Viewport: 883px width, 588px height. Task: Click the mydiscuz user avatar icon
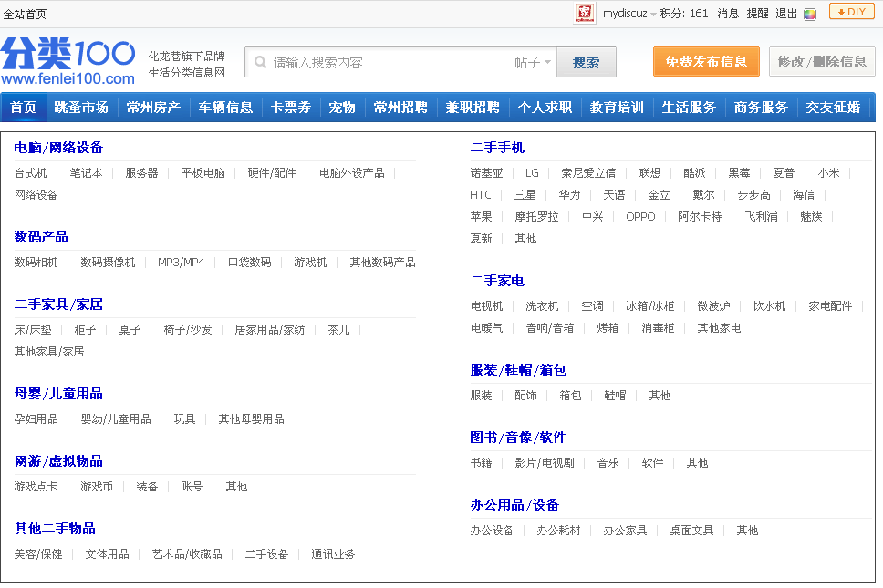tap(585, 13)
